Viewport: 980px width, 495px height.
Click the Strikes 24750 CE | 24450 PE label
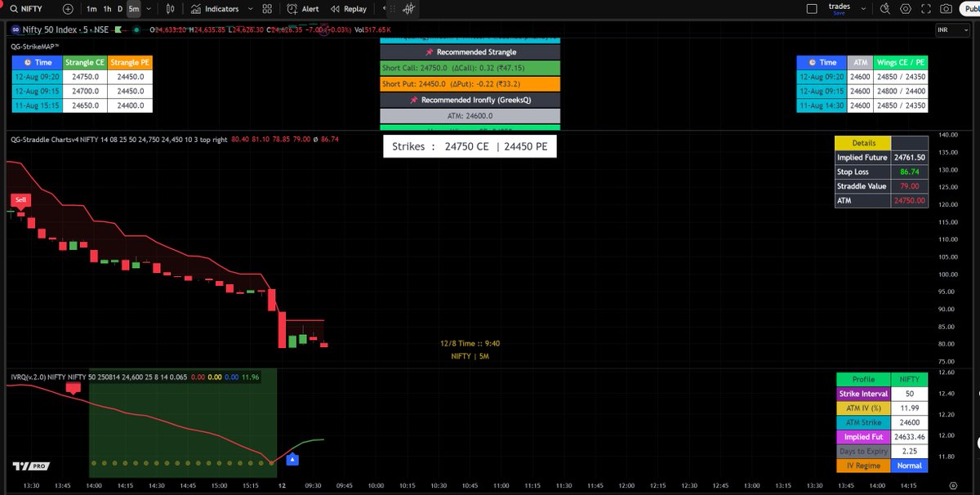click(x=470, y=147)
